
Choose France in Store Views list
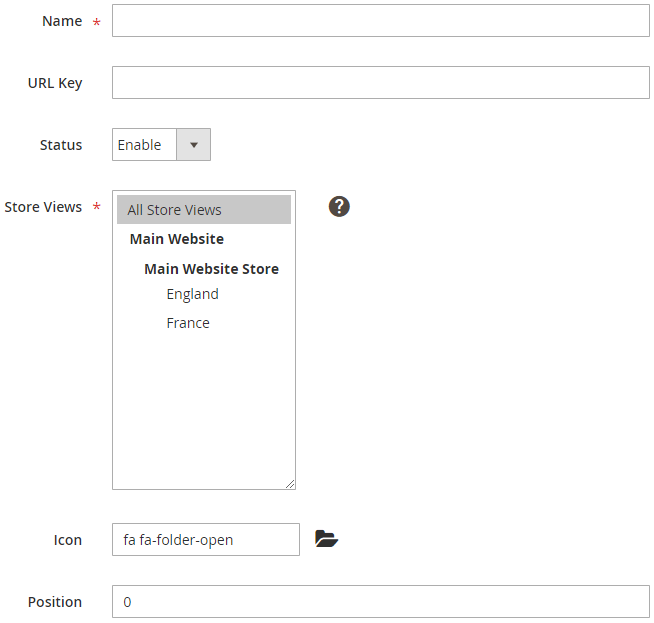[x=188, y=323]
